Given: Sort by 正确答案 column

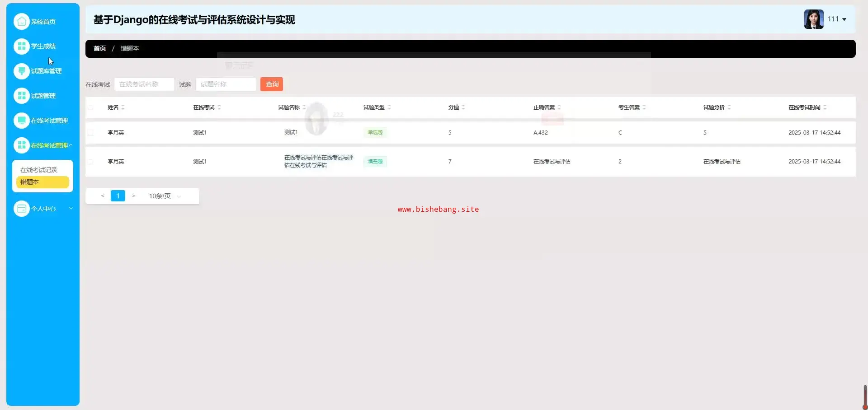Looking at the screenshot, I should pyautogui.click(x=559, y=107).
